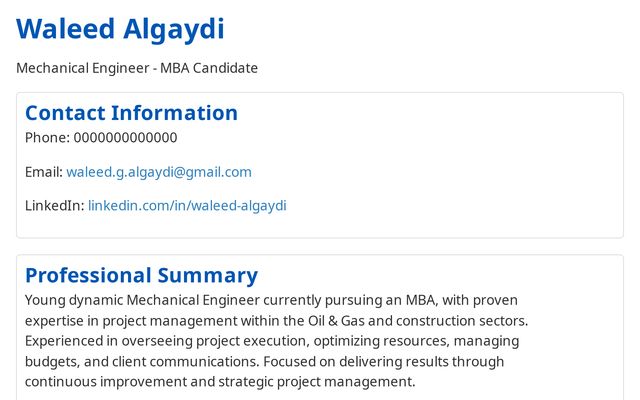Image resolution: width=640 pixels, height=400 pixels.
Task: Click the "Phone:" label text
Action: [47, 138]
